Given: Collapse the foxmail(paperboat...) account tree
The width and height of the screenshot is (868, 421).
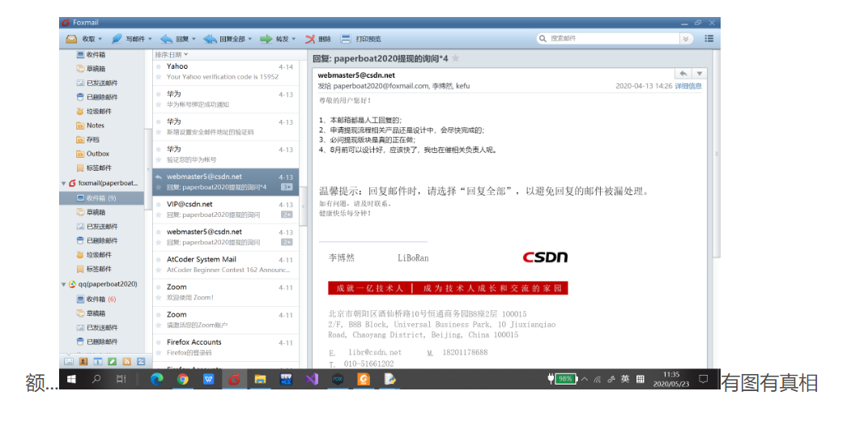Looking at the screenshot, I should [x=64, y=183].
